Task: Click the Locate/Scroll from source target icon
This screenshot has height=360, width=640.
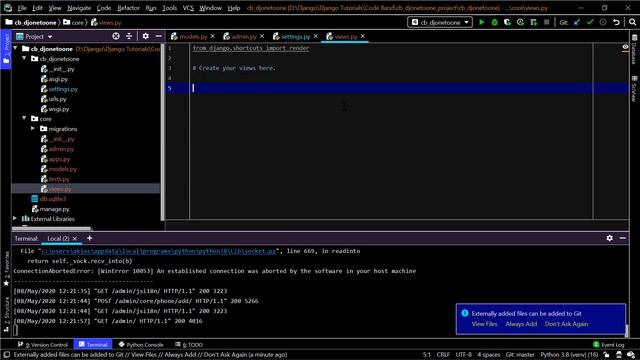Action: [116, 36]
